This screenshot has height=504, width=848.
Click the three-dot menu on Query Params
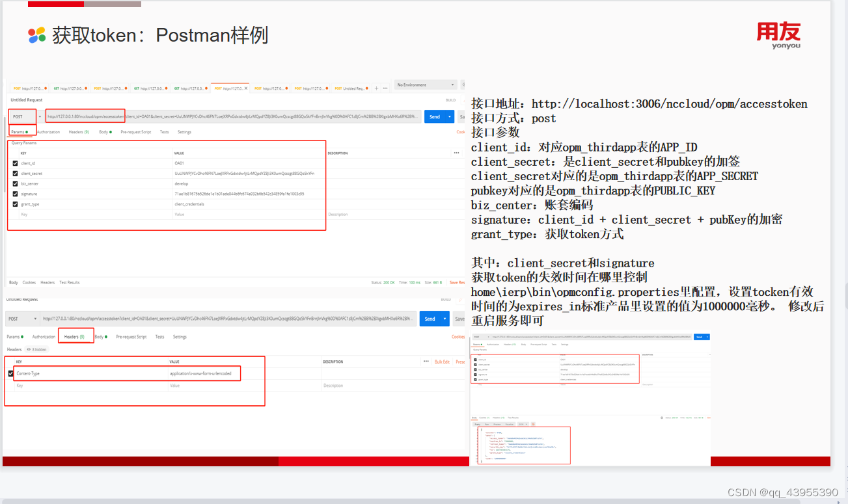coord(456,152)
